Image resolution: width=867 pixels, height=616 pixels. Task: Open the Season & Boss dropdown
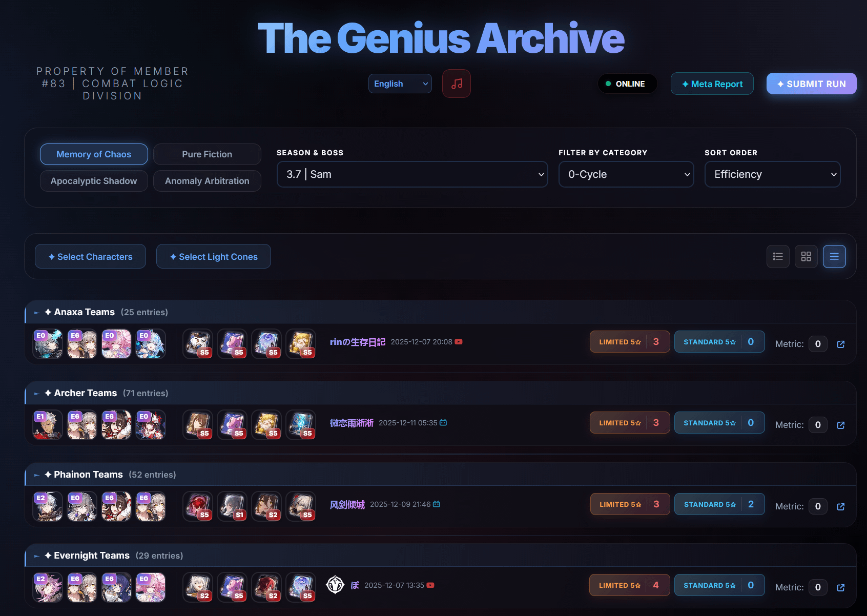coord(412,174)
